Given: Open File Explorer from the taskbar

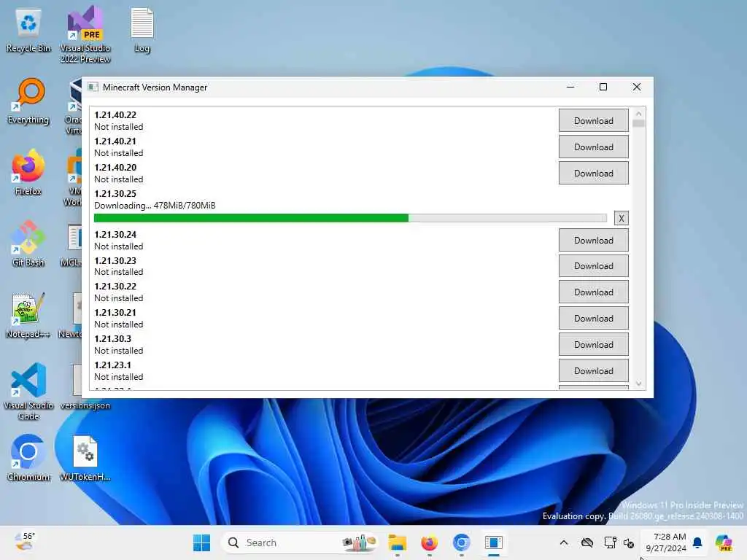Looking at the screenshot, I should pos(397,542).
